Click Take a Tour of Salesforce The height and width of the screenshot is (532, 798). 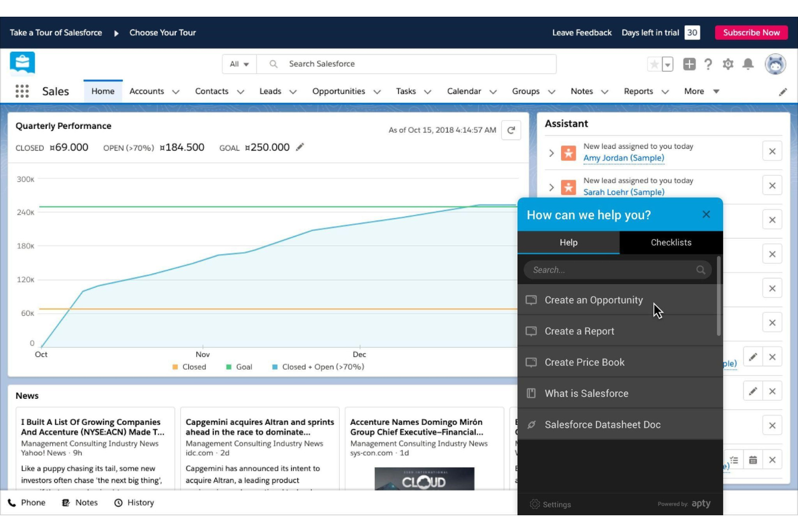coord(56,32)
